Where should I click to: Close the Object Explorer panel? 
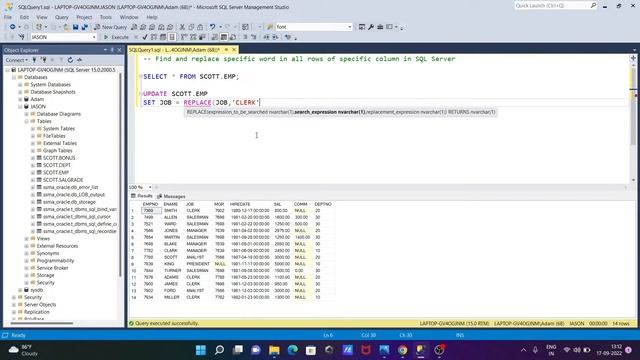point(120,50)
